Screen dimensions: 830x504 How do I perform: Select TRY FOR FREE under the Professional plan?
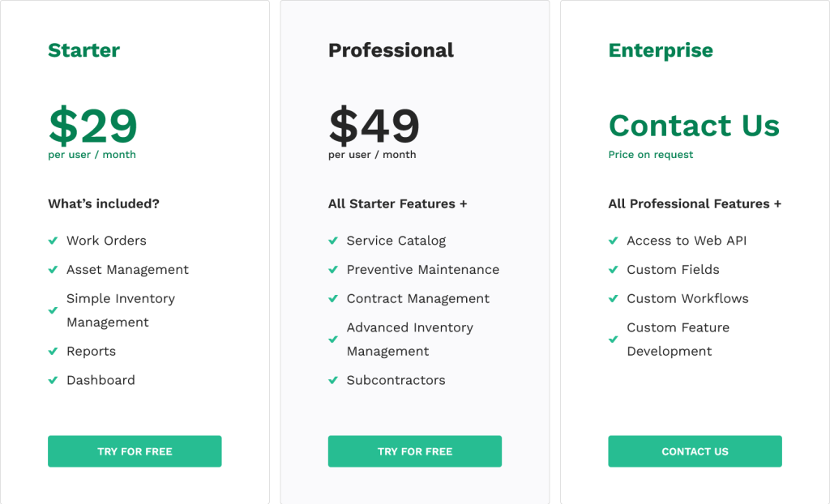[414, 451]
